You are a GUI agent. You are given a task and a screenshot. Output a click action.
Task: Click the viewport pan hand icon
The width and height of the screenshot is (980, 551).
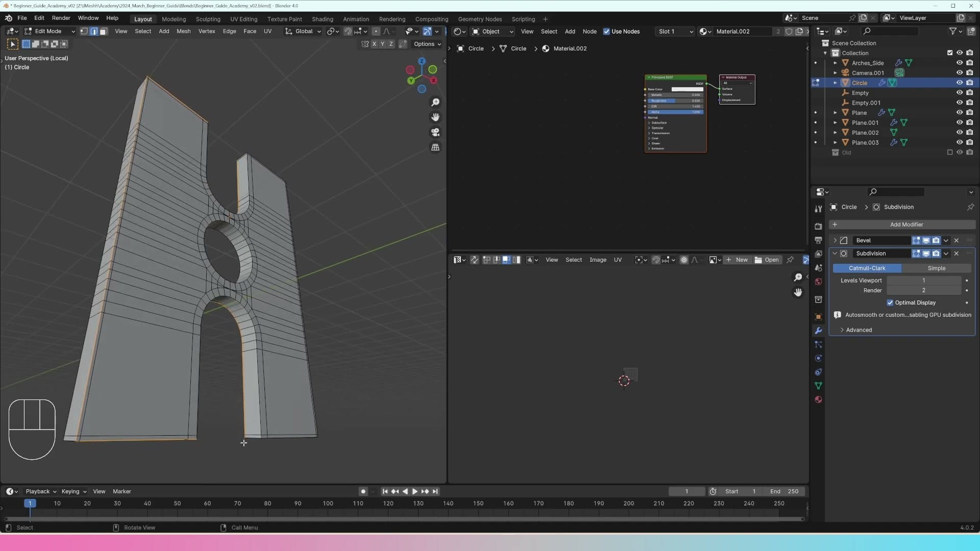pyautogui.click(x=435, y=117)
